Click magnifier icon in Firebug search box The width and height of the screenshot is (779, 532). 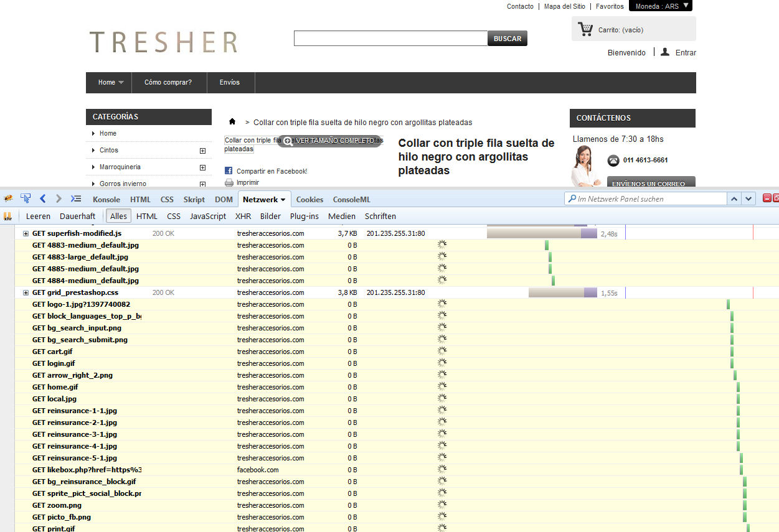[x=572, y=199]
